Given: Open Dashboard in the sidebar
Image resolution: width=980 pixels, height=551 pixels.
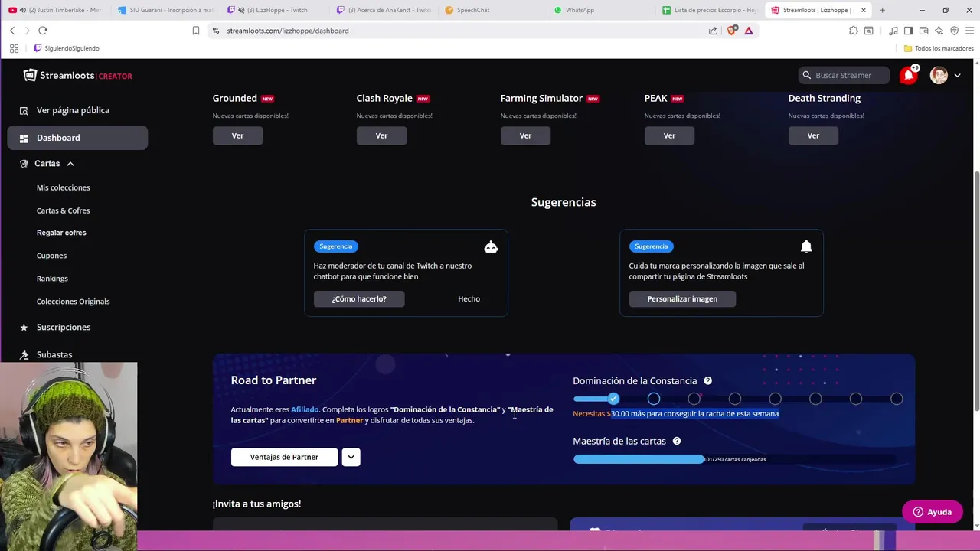Looking at the screenshot, I should pyautogui.click(x=77, y=138).
